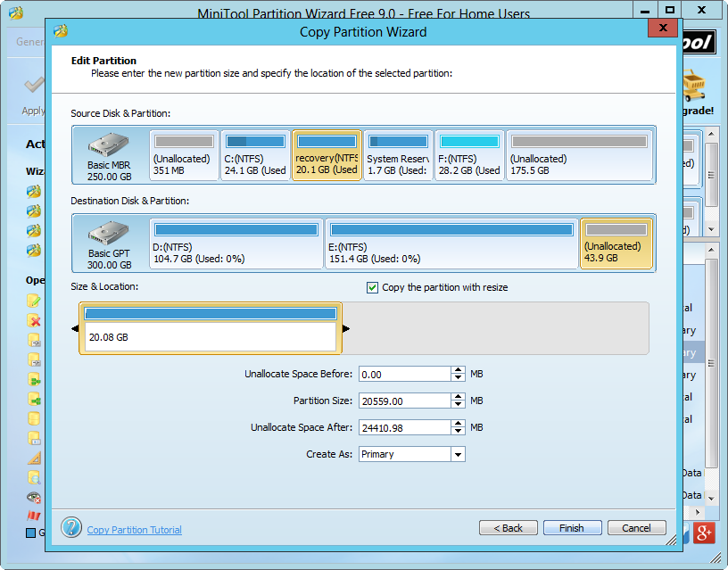Select the source 351 MB Unallocated partition

pos(184,155)
